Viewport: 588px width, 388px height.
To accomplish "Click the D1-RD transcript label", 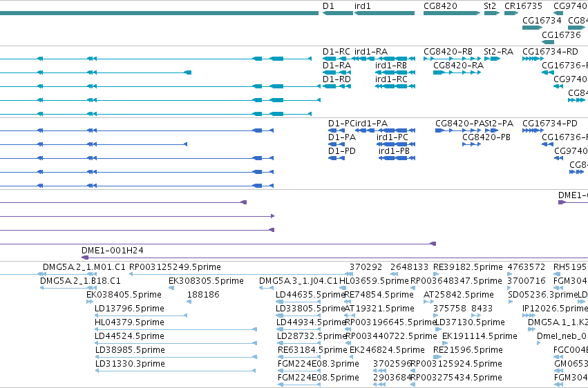I will pyautogui.click(x=336, y=79).
